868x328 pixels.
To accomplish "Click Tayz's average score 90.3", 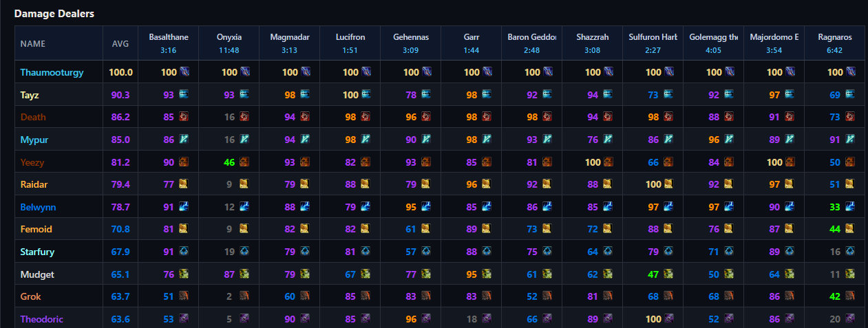I will 120,95.
